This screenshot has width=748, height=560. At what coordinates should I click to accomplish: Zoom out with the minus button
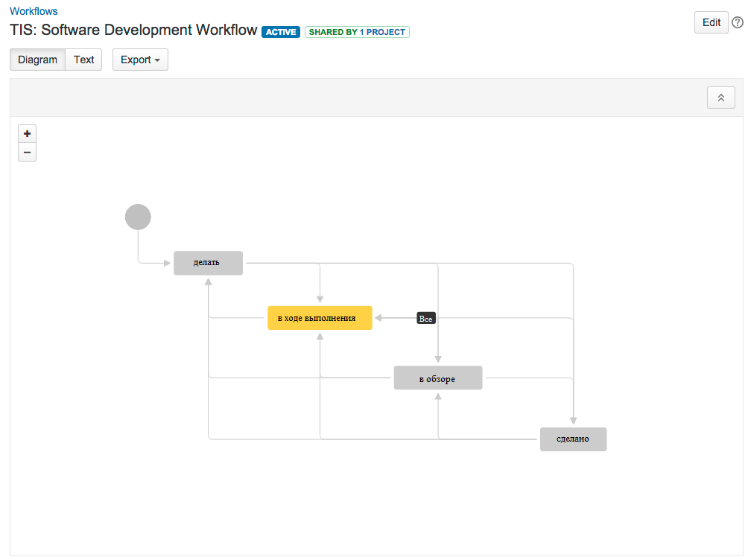27,153
